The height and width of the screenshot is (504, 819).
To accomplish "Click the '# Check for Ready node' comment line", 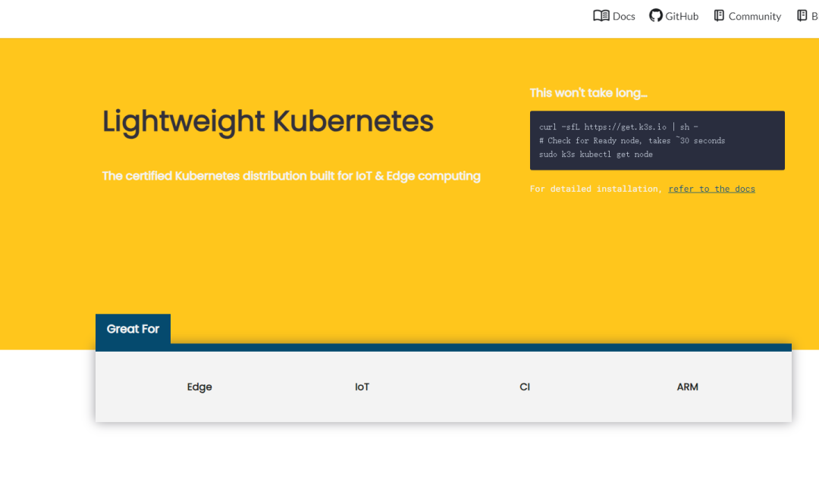I will point(632,141).
